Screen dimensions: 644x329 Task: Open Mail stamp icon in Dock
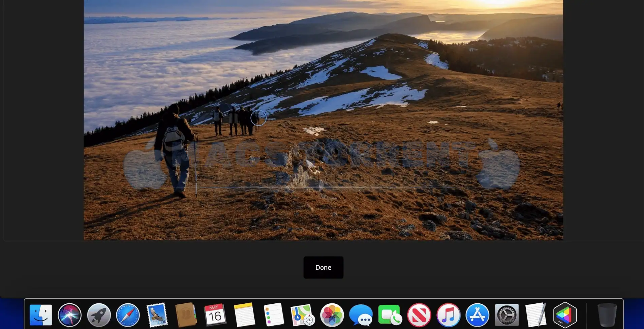pyautogui.click(x=157, y=315)
